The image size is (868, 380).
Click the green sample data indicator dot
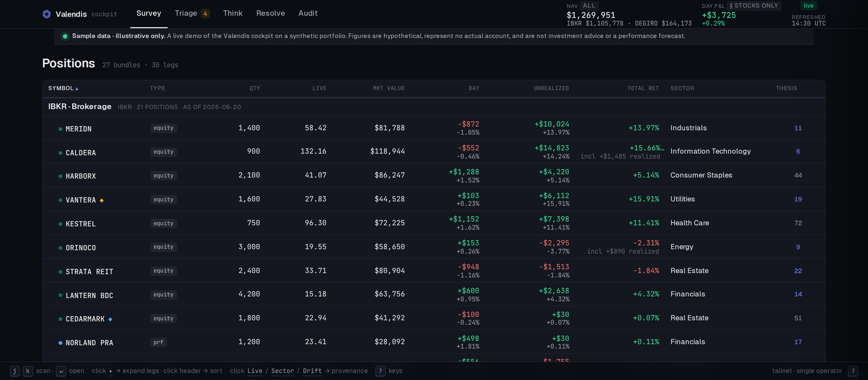pyautogui.click(x=65, y=36)
